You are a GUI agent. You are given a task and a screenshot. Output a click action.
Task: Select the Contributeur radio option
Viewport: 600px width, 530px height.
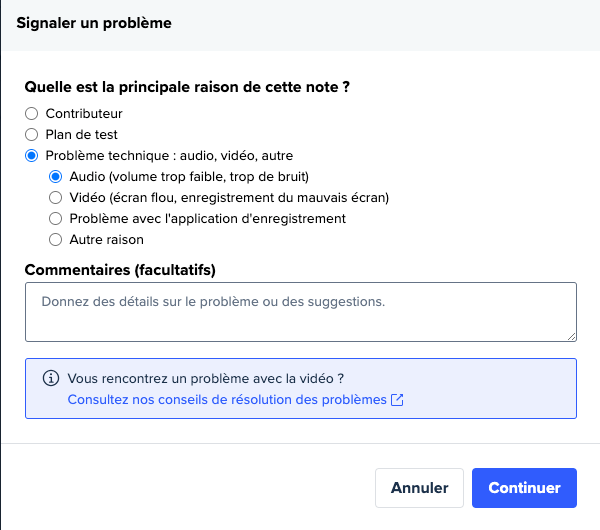tap(31, 114)
